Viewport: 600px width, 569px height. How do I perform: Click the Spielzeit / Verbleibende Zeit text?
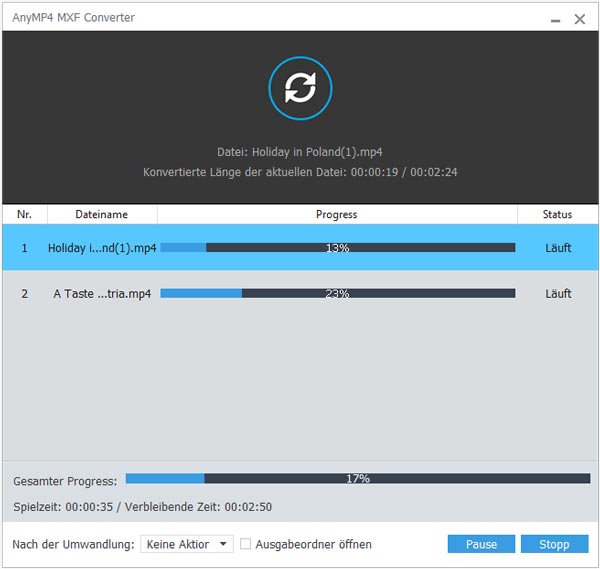coord(142,507)
